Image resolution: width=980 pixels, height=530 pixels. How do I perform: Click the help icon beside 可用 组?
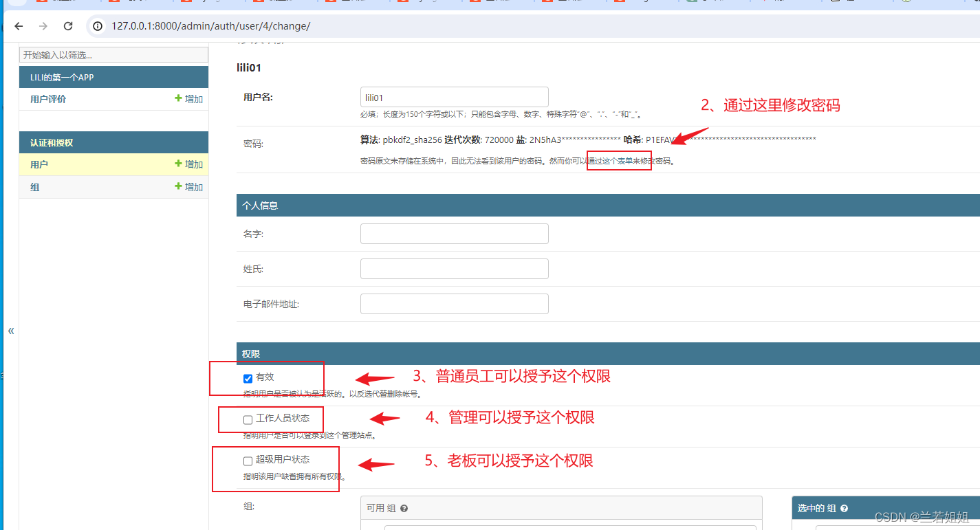[x=404, y=509]
